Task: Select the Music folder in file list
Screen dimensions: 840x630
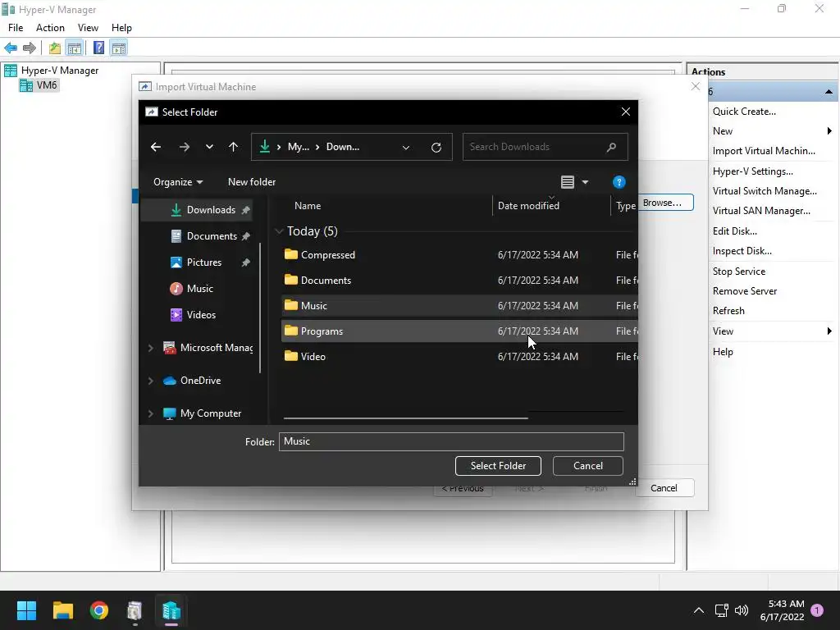Action: click(x=459, y=306)
